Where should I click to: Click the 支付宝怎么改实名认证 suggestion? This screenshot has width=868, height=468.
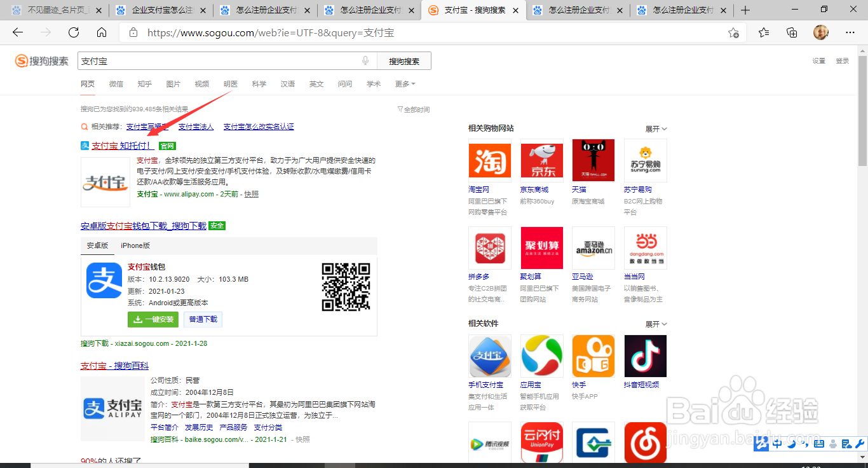pyautogui.click(x=259, y=127)
